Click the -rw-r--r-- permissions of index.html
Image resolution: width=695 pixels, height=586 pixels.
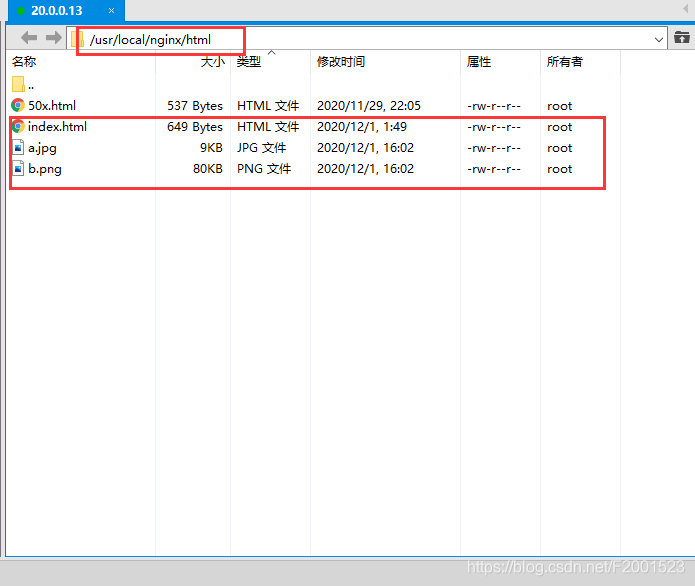point(494,127)
